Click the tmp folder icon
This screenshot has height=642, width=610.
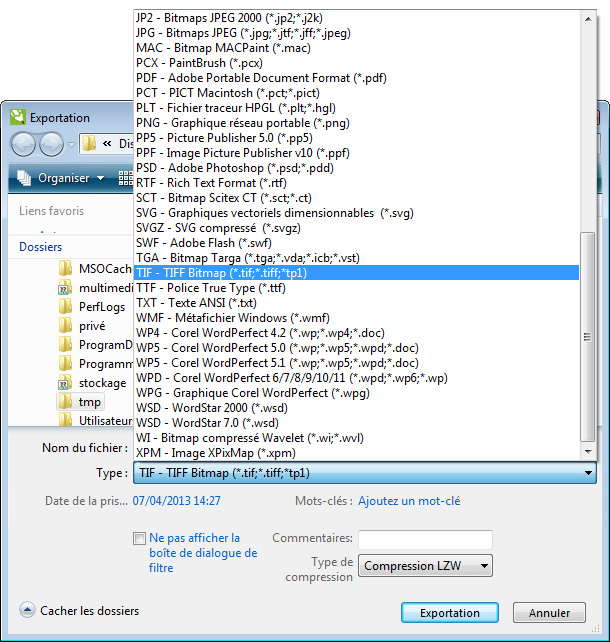[66, 401]
